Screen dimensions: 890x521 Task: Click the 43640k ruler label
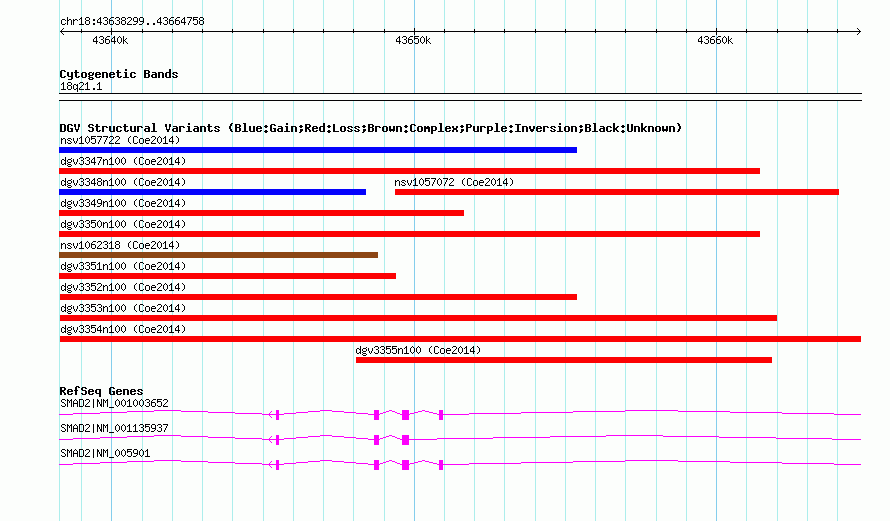[110, 40]
